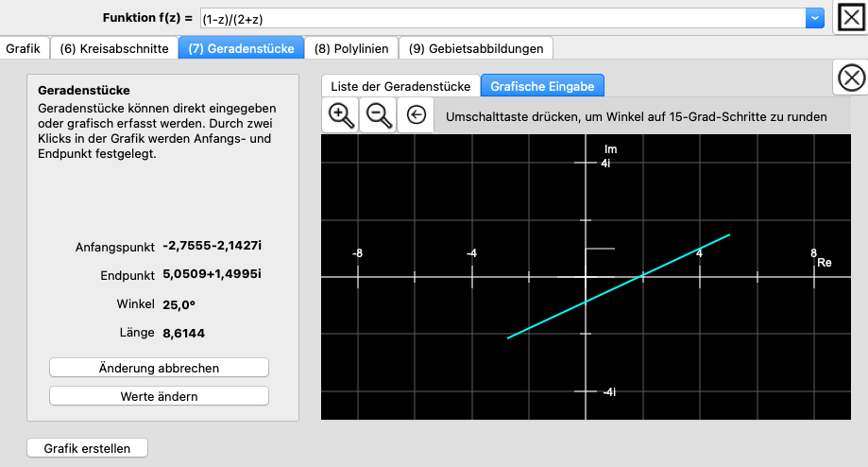Click the zoom in magnifier icon
The height and width of the screenshot is (467, 868).
tap(340, 115)
